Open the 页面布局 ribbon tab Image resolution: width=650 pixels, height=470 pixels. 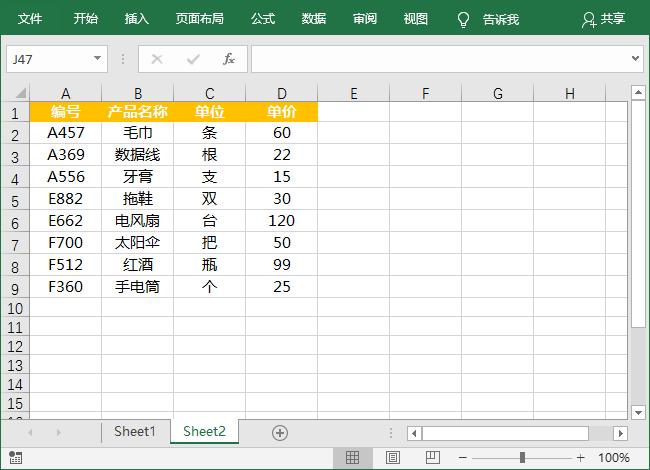pos(199,19)
